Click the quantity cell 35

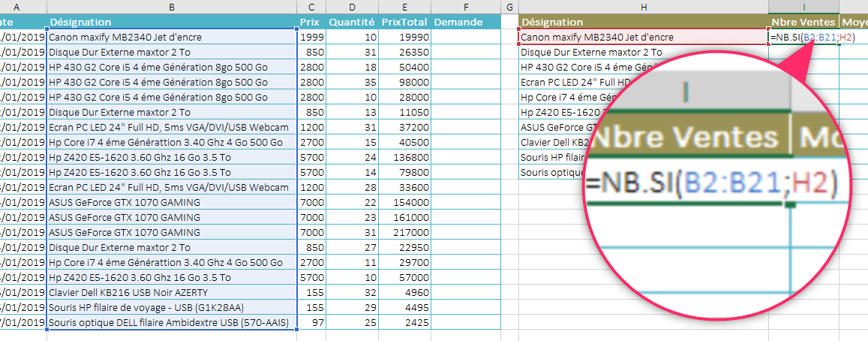pos(352,82)
